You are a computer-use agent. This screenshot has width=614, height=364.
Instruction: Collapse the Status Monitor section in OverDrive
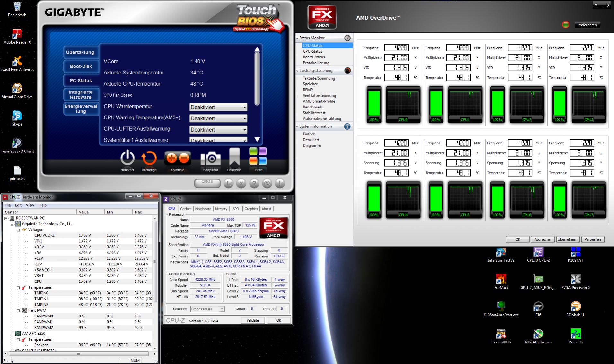[297, 38]
